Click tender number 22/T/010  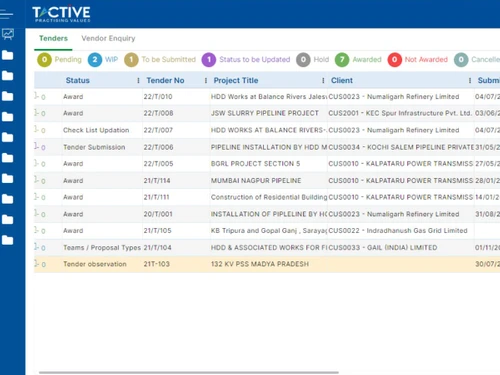point(158,97)
